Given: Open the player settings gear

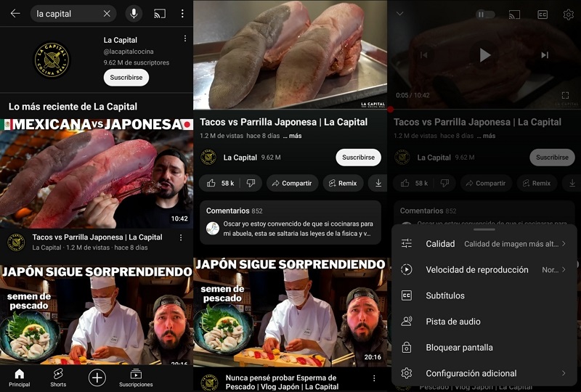Looking at the screenshot, I should click(x=568, y=15).
